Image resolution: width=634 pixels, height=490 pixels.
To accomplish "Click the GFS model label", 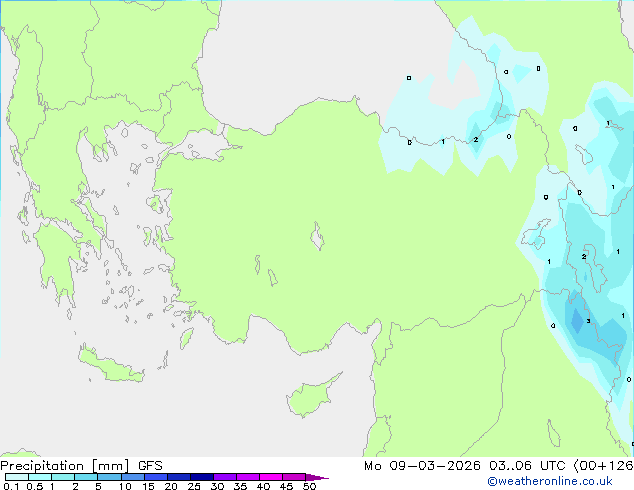I will (x=150, y=466).
